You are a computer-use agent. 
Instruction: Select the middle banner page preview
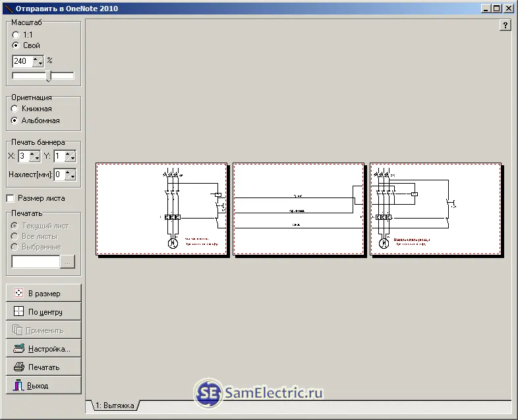[x=299, y=209]
